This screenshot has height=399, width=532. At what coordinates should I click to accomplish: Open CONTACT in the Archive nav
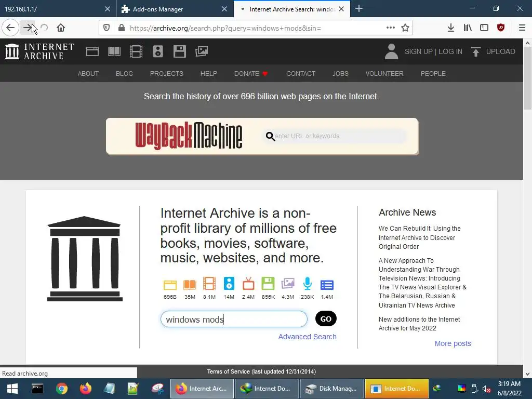(301, 74)
